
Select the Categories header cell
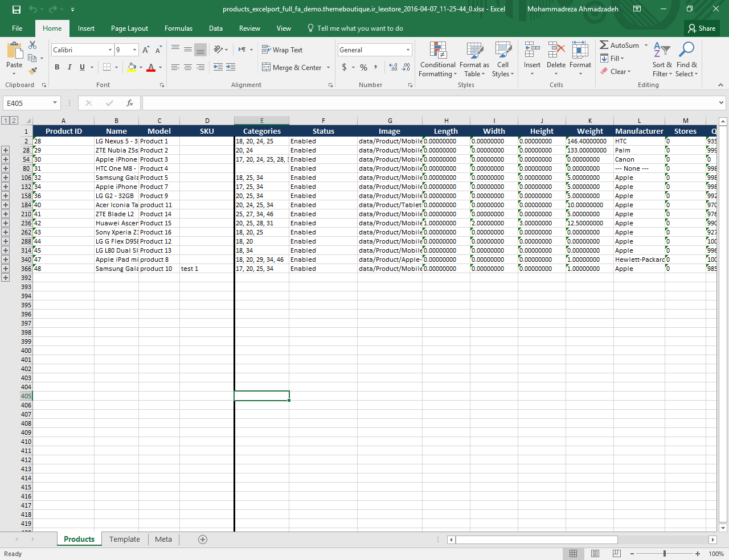(x=262, y=131)
